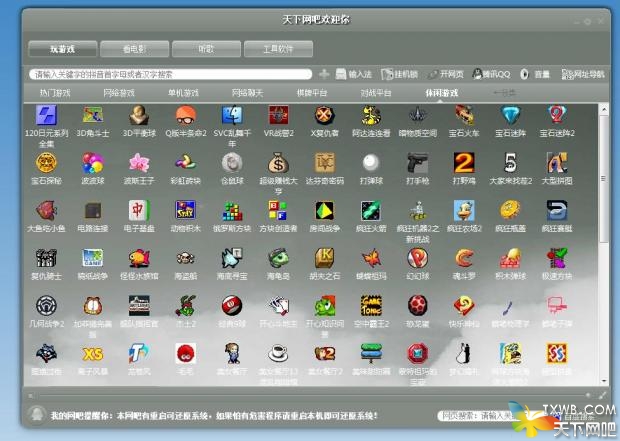Select the 对战平台 category
This screenshot has width=620, height=441.
376,93
